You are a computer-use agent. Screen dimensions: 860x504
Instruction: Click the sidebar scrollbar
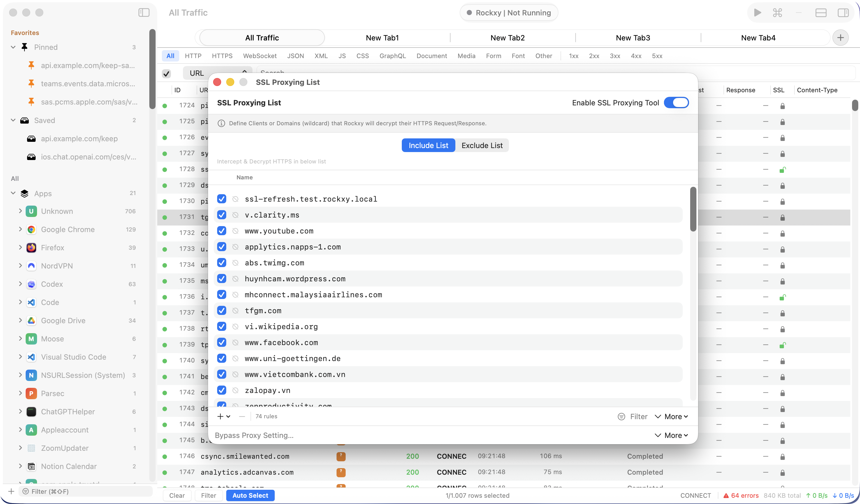point(152,69)
